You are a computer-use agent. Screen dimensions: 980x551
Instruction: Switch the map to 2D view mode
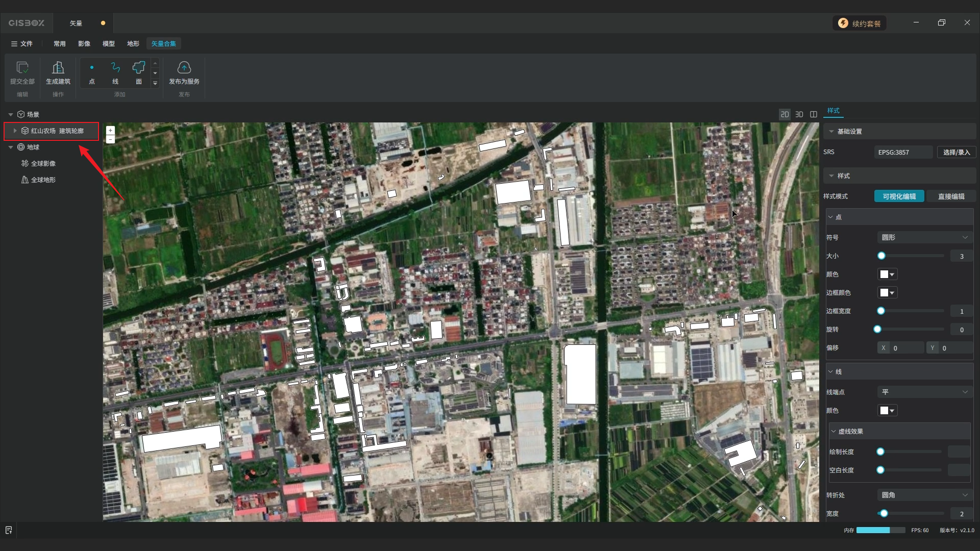(x=785, y=114)
